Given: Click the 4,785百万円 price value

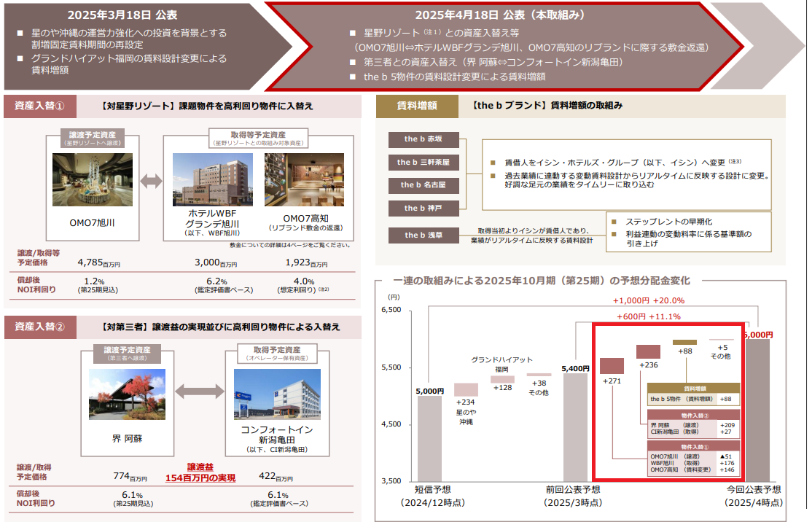Looking at the screenshot, I should [x=98, y=263].
